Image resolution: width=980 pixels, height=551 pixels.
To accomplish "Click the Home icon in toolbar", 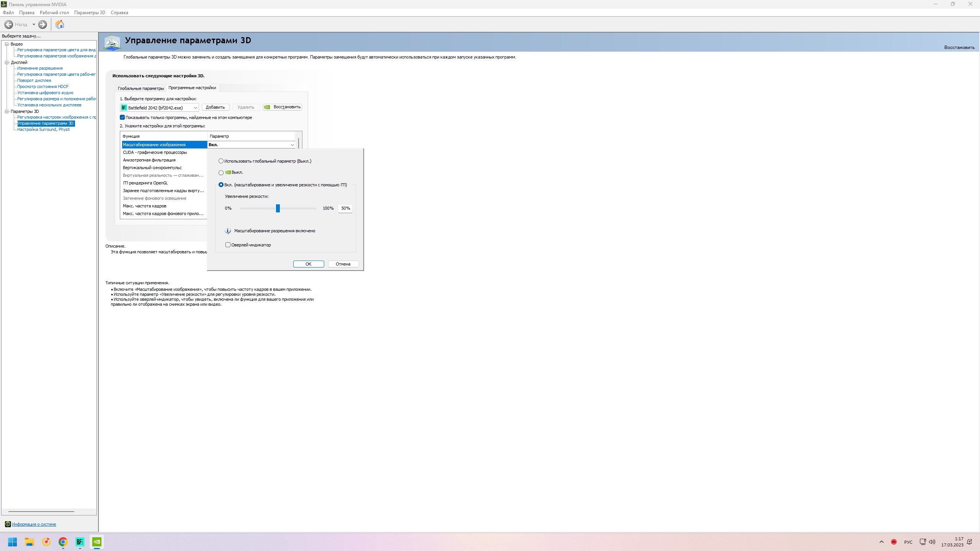I will click(60, 24).
